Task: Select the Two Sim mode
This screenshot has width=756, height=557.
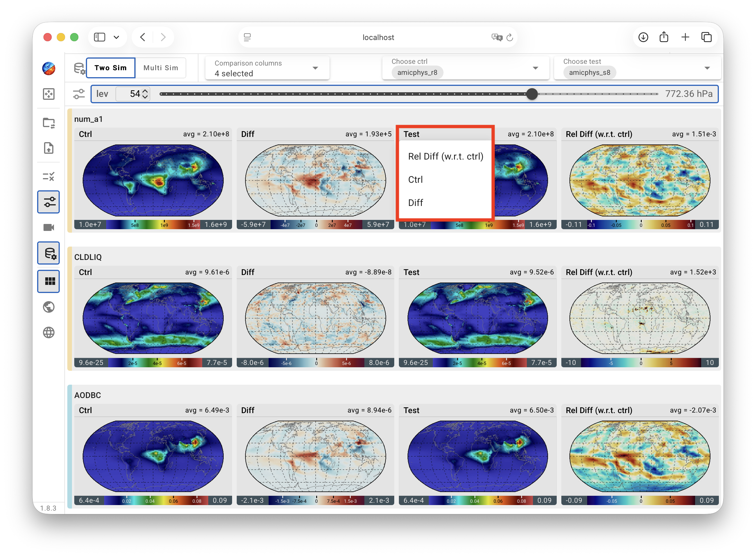Action: click(x=111, y=68)
